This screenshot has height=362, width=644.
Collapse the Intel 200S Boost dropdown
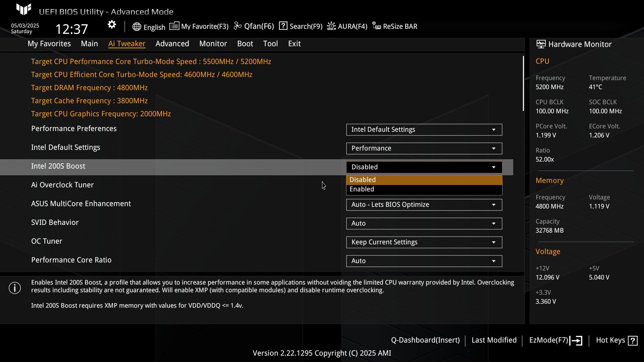coord(424,167)
